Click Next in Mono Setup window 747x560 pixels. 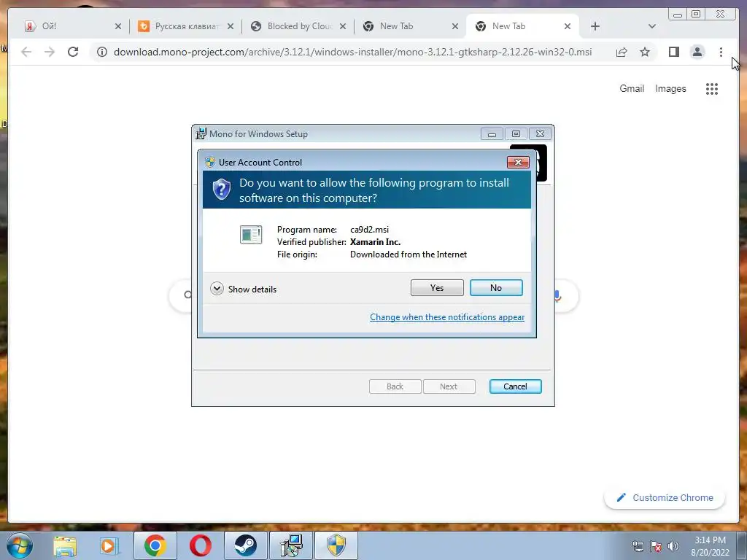tap(449, 386)
